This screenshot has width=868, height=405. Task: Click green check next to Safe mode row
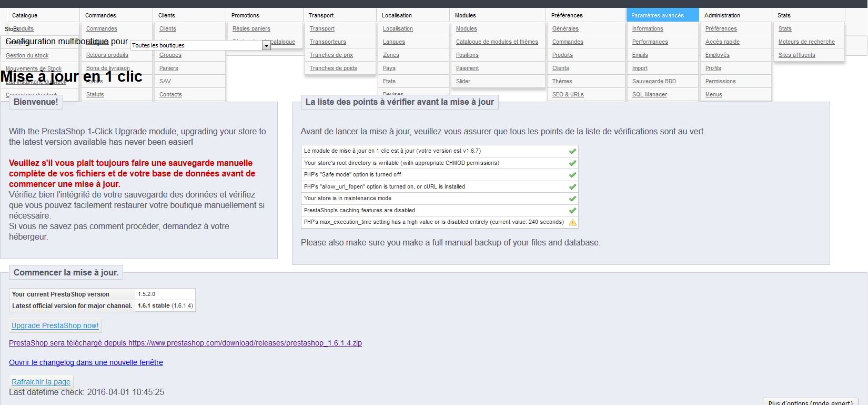[572, 175]
